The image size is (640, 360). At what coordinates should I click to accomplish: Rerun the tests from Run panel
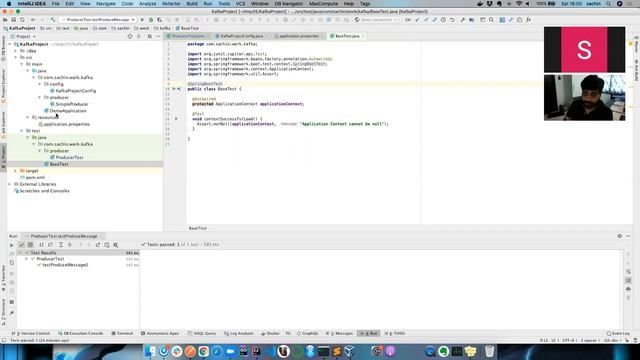(x=11, y=245)
